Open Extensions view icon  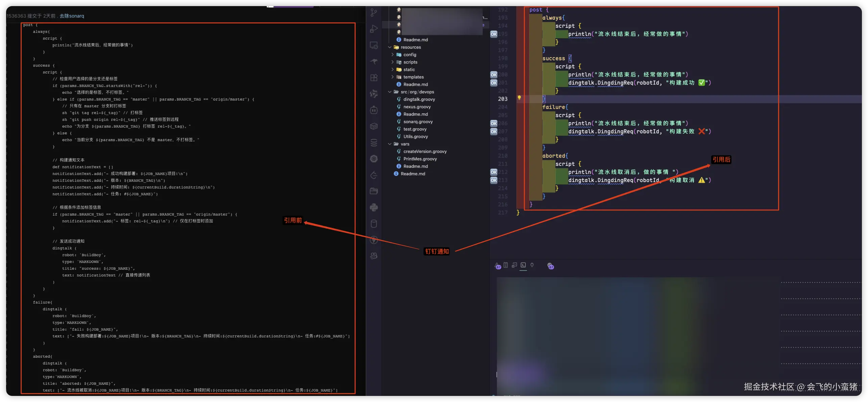pos(373,78)
